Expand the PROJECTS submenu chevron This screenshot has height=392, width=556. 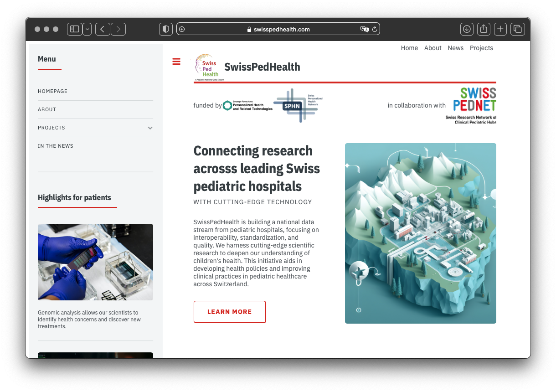click(150, 128)
